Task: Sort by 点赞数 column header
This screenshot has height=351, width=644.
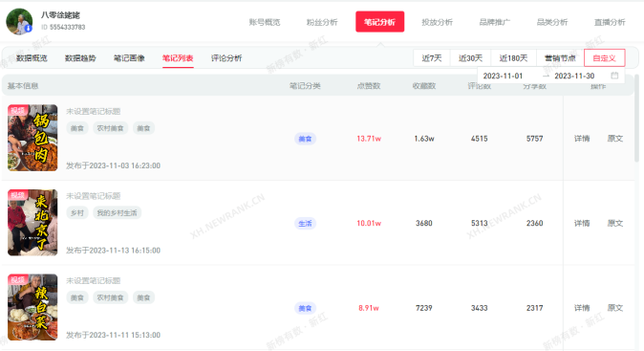Action: click(x=369, y=86)
